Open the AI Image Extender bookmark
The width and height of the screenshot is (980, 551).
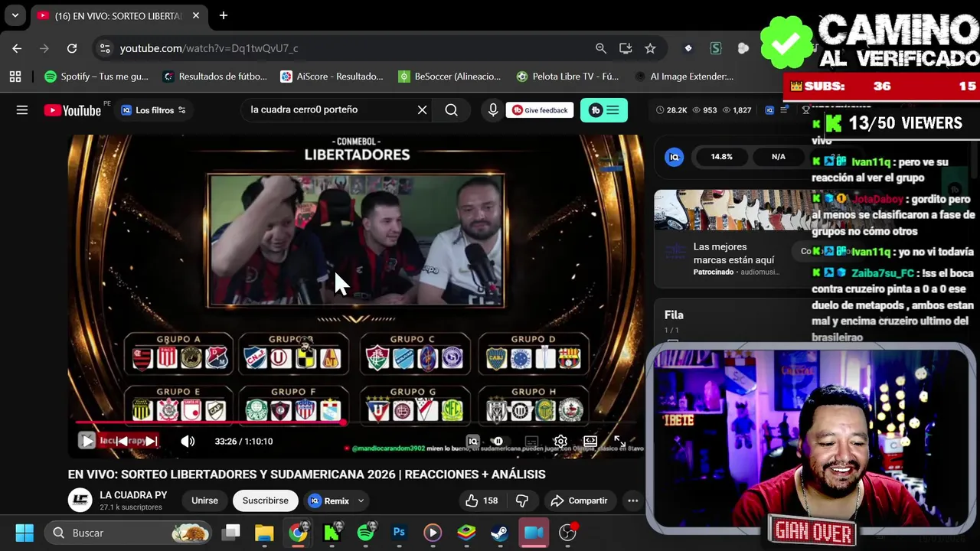684,77
